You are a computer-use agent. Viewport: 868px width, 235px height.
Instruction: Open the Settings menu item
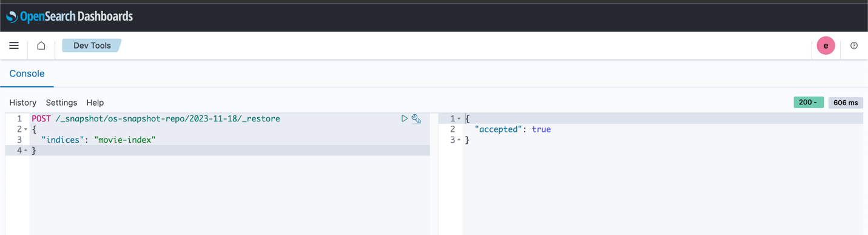61,103
